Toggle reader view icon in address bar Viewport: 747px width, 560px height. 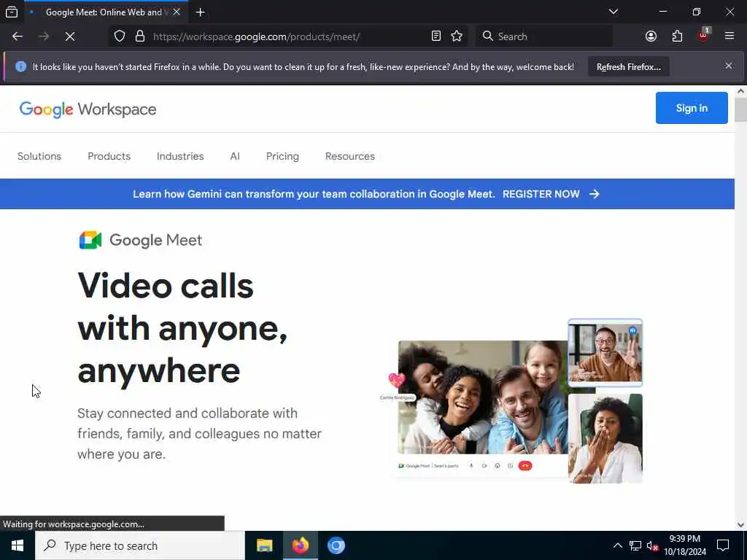tap(436, 36)
